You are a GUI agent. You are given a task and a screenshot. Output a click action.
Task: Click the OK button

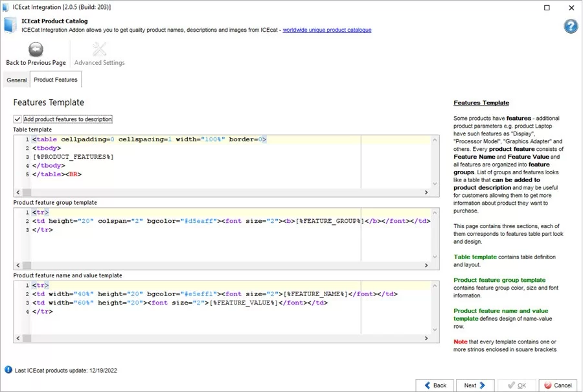click(517, 385)
